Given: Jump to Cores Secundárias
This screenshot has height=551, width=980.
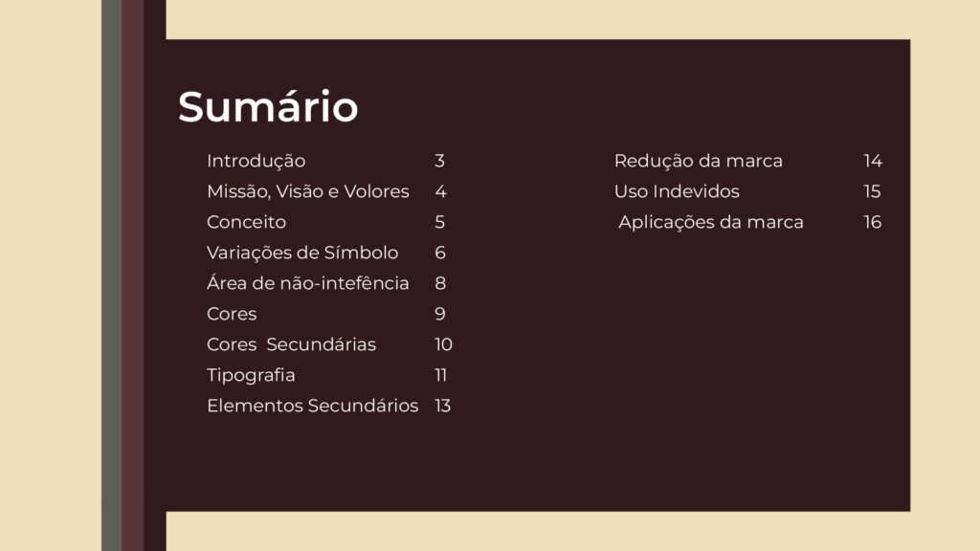Looking at the screenshot, I should 291,344.
